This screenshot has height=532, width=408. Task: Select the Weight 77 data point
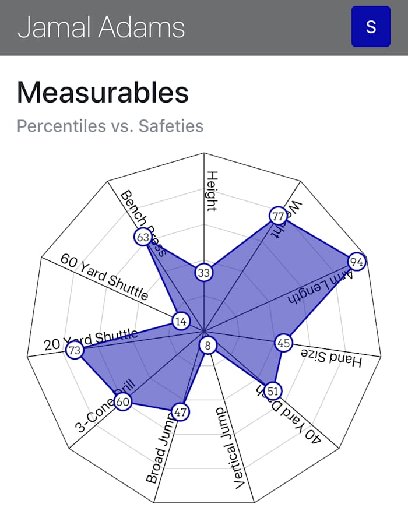[x=277, y=215]
